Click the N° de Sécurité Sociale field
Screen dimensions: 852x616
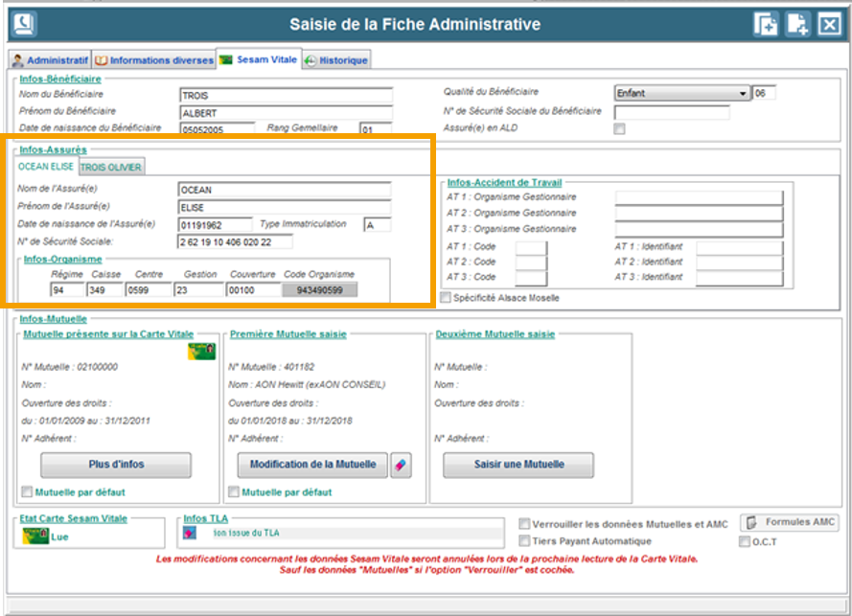[236, 242]
